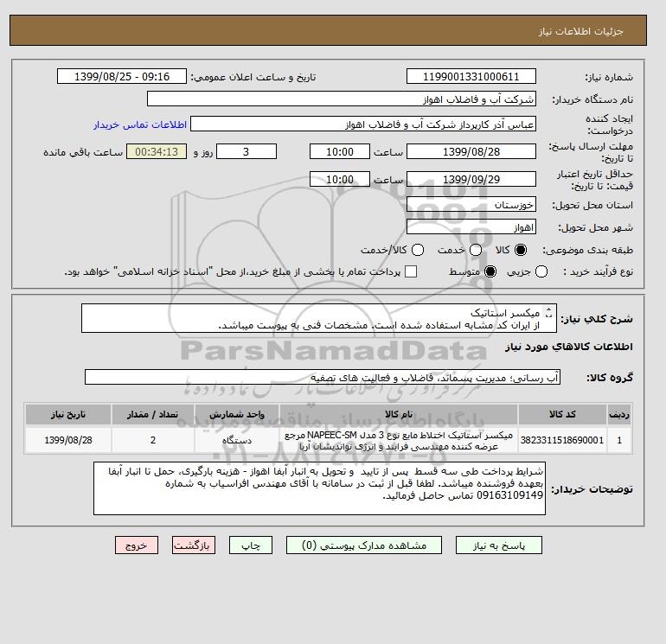Open the buyer contact info link

coord(140,124)
